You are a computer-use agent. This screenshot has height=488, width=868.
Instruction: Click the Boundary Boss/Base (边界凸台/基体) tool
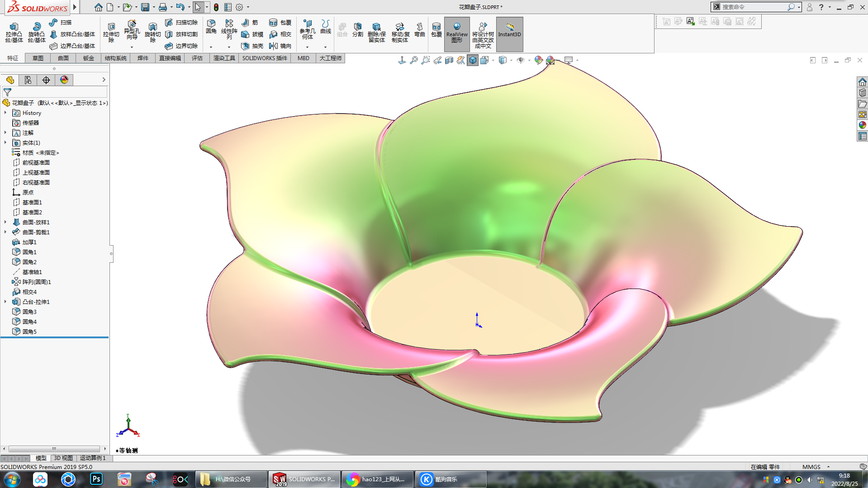pyautogui.click(x=72, y=46)
